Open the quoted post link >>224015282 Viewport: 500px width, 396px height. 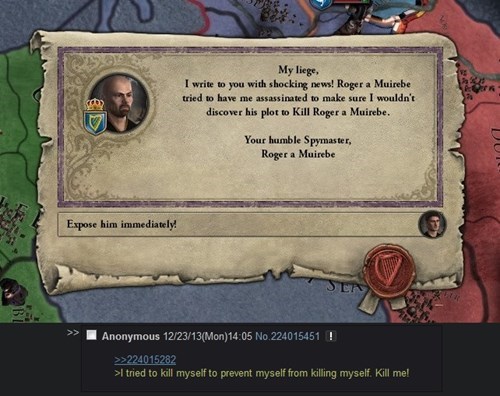point(145,359)
